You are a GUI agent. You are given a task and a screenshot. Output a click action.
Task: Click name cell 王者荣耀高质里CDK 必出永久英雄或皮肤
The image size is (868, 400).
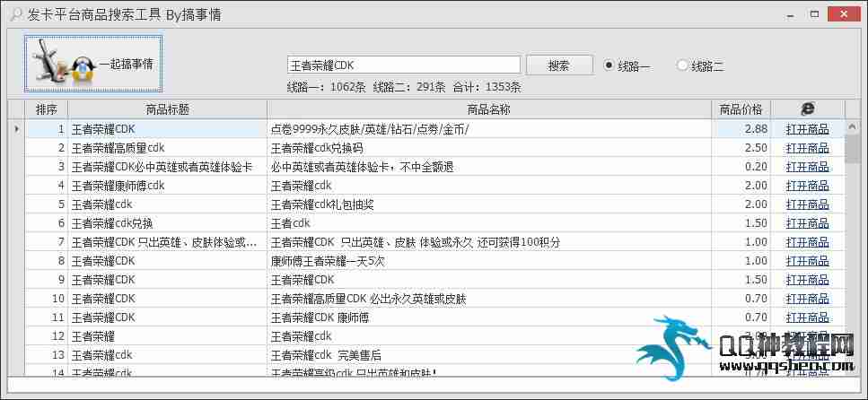click(x=489, y=299)
